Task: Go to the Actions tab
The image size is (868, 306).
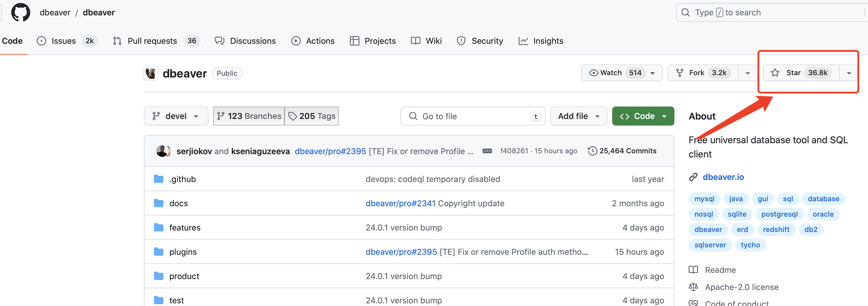Action: coord(313,41)
